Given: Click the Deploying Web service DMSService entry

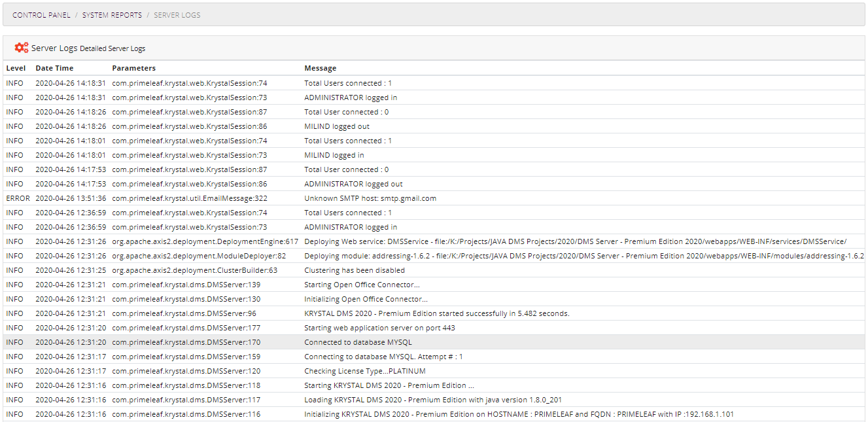Looking at the screenshot, I should pyautogui.click(x=458, y=241).
